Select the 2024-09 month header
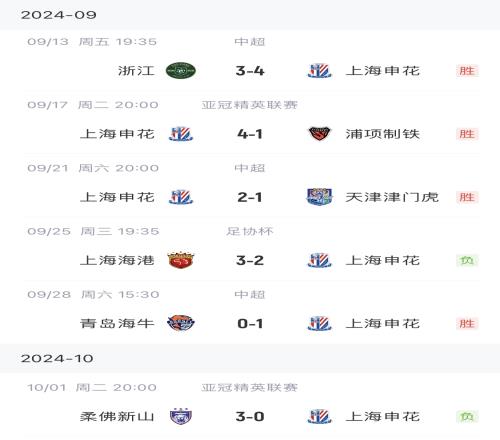Viewport: 500px width, 440px height. click(59, 15)
